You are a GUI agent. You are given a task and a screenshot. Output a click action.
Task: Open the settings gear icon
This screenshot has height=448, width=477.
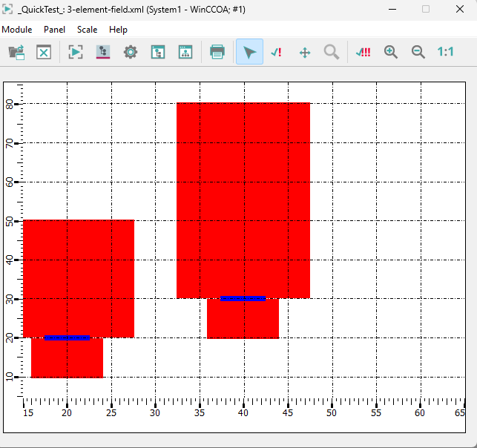click(x=131, y=52)
